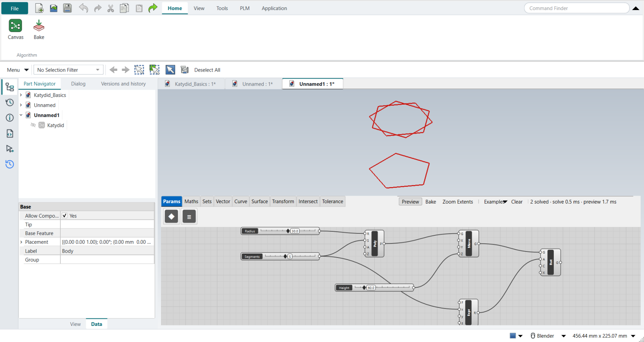
Task: Switch to the Katydid_Basics document tab
Action: tap(191, 84)
